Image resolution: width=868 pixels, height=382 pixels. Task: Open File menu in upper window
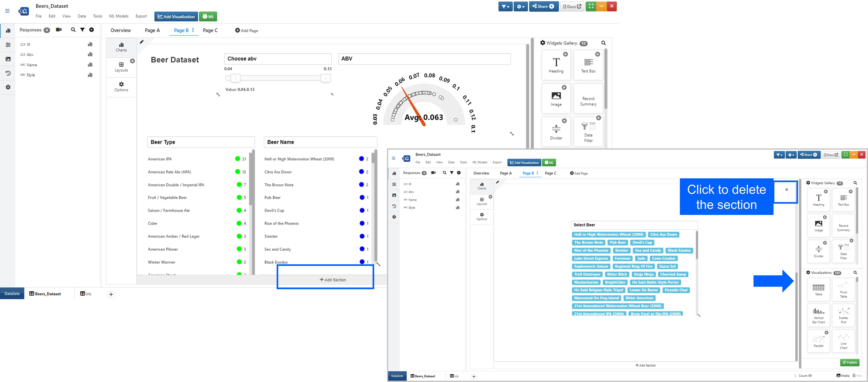39,16
